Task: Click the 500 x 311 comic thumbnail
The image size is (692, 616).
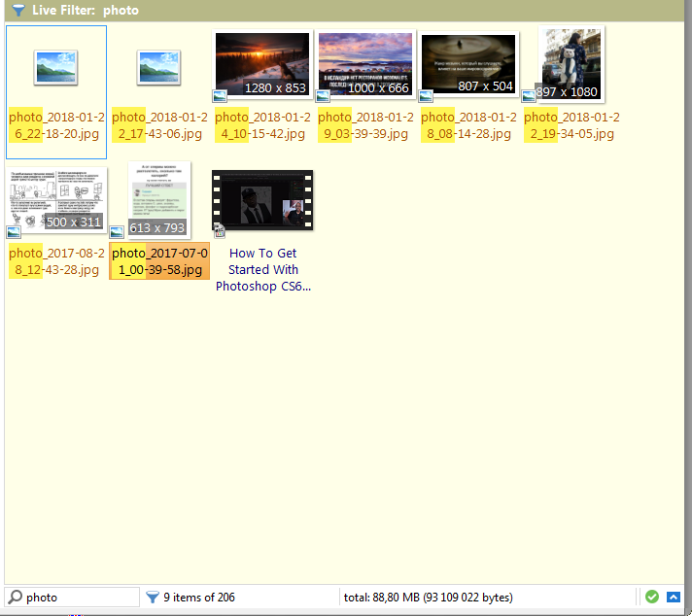Action: pos(56,200)
